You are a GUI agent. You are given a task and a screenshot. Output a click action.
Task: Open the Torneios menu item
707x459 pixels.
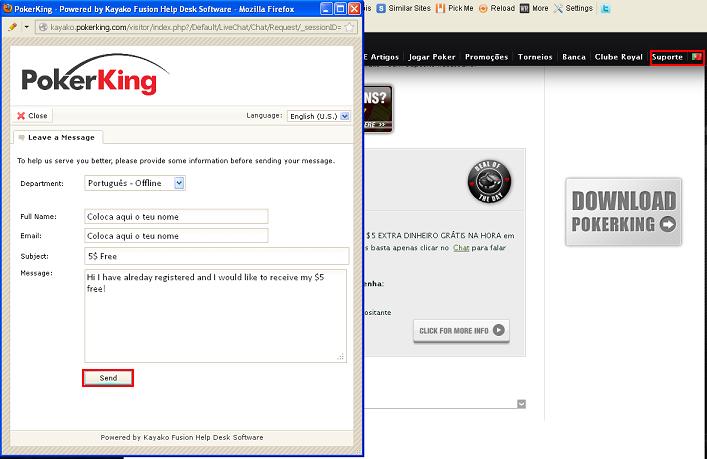[535, 57]
